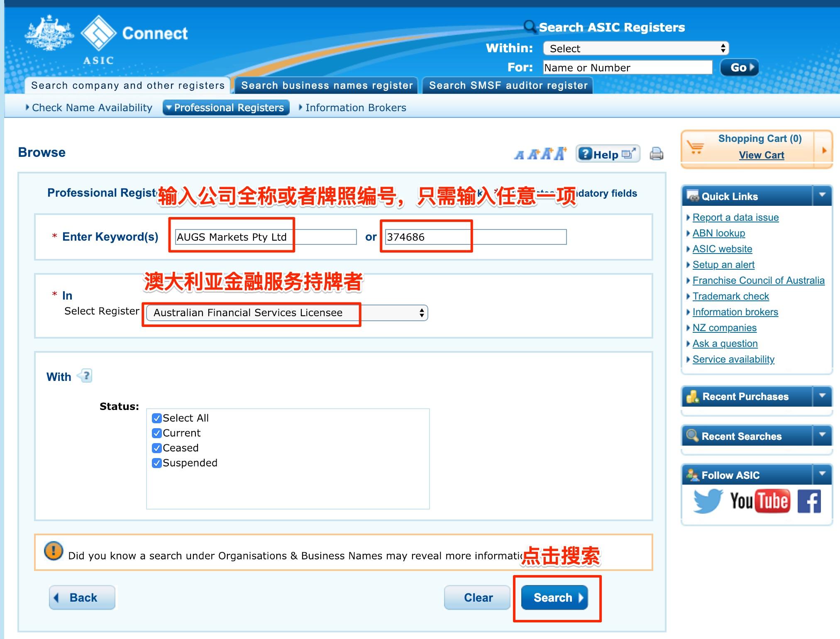Open ASIC's Facebook page
840x639 pixels.
809,500
